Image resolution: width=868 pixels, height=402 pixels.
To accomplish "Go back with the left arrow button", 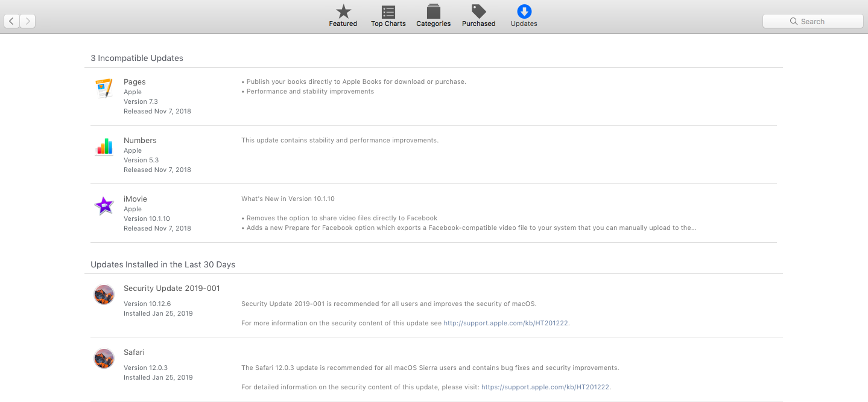I will [x=11, y=21].
